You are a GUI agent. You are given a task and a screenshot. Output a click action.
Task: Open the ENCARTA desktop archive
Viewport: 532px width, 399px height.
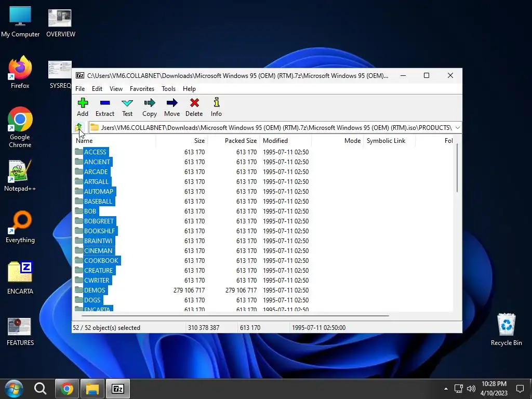click(20, 277)
